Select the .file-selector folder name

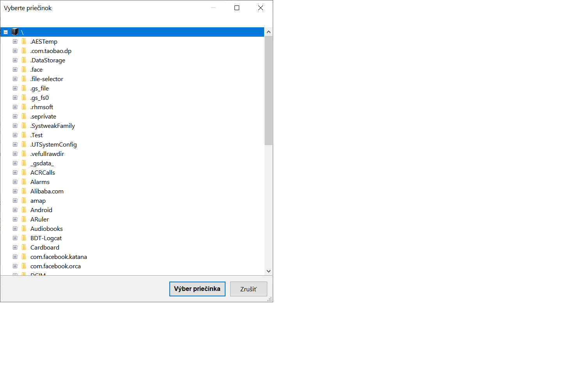click(x=46, y=79)
